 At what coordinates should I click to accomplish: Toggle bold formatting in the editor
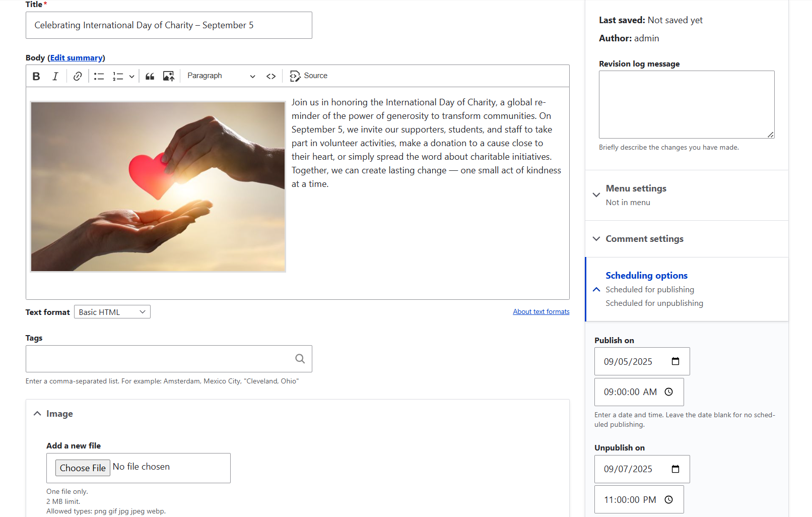tap(36, 76)
